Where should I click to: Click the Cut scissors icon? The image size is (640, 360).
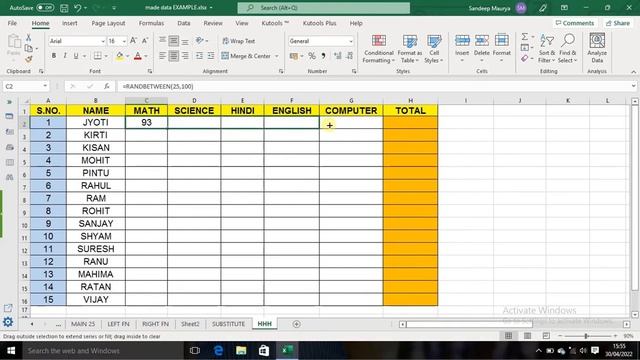(29, 38)
